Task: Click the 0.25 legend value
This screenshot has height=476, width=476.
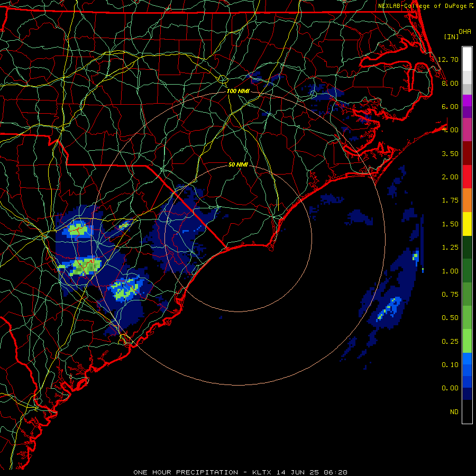Action: tap(450, 342)
